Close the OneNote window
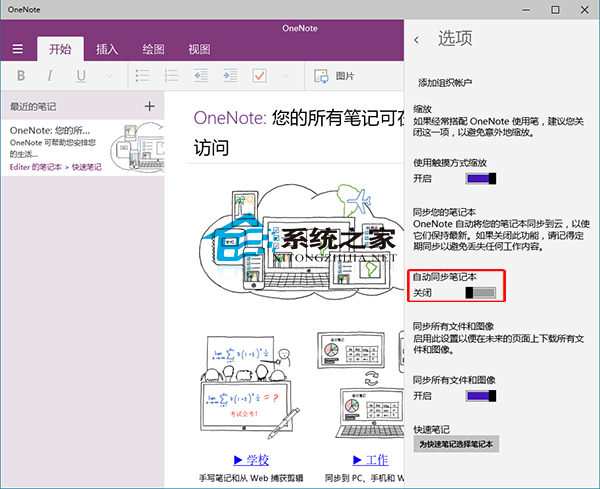Image resolution: width=600 pixels, height=489 pixels. click(585, 10)
